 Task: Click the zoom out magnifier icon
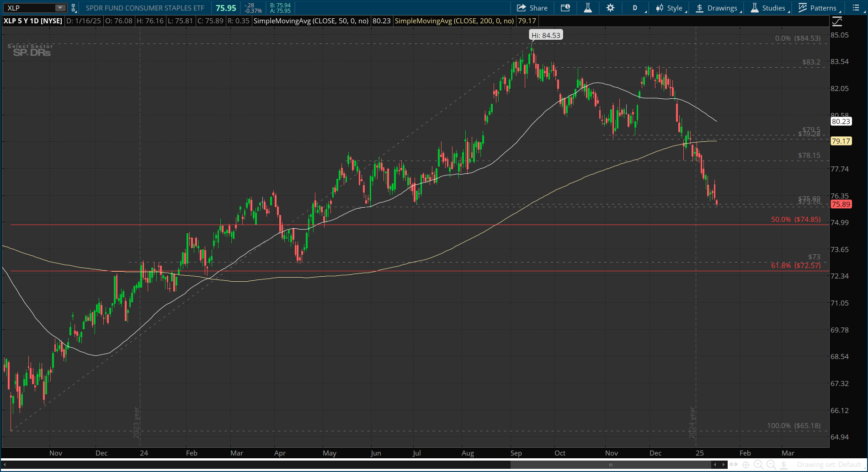771,465
